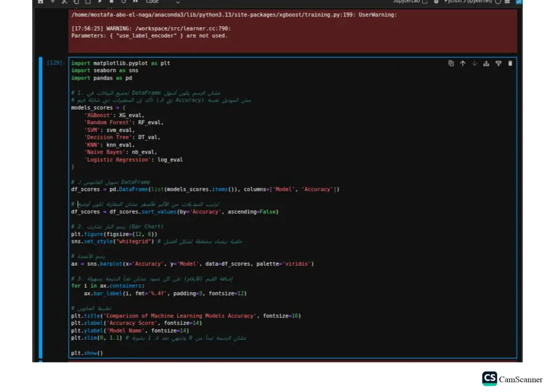
Task: Click the 'sns.set_style("whitegrid")' code
Action: tap(113, 241)
